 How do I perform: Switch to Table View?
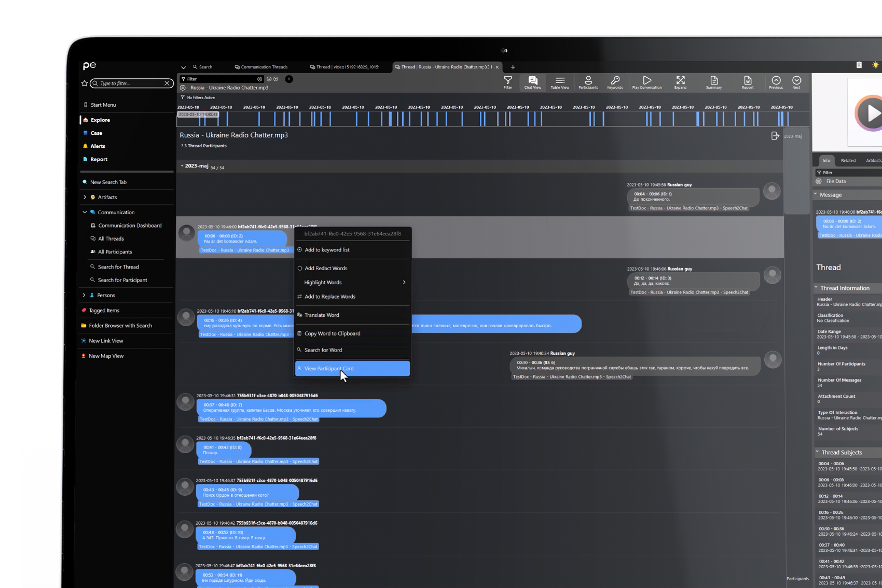click(x=559, y=81)
